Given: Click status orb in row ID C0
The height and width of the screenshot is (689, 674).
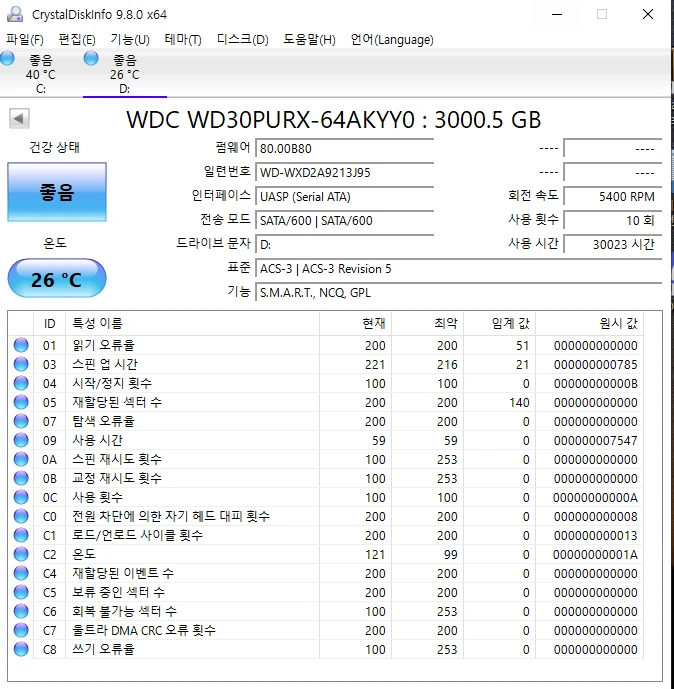Looking at the screenshot, I should [x=21, y=516].
